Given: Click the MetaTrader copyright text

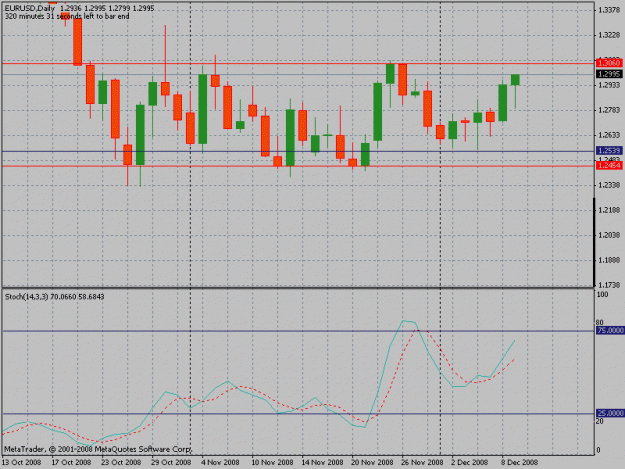Looking at the screenshot, I should pos(98,449).
